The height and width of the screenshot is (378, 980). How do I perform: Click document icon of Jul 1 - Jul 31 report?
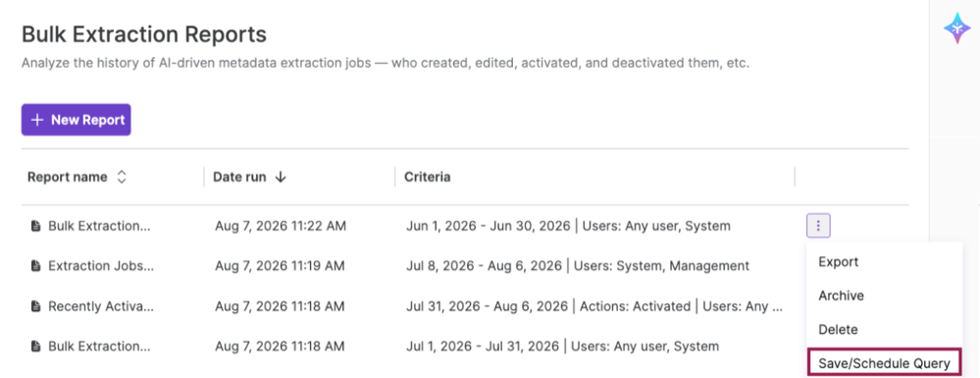[36, 346]
